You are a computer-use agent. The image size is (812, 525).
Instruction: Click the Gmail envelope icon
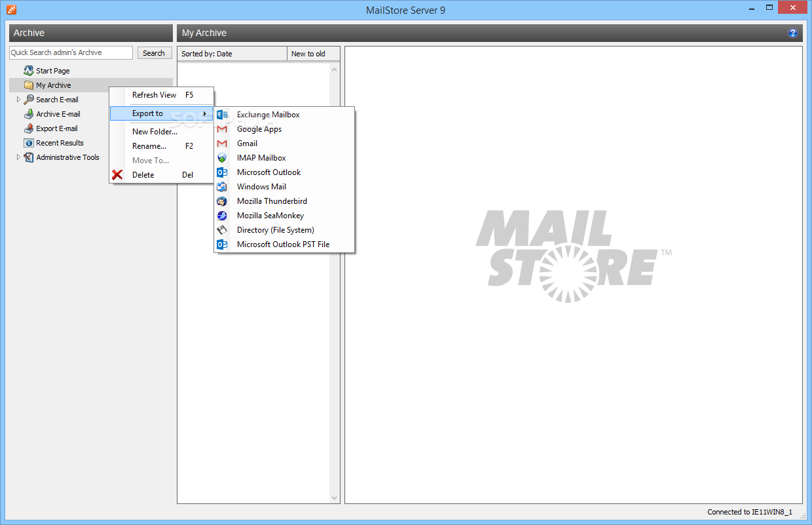point(223,144)
